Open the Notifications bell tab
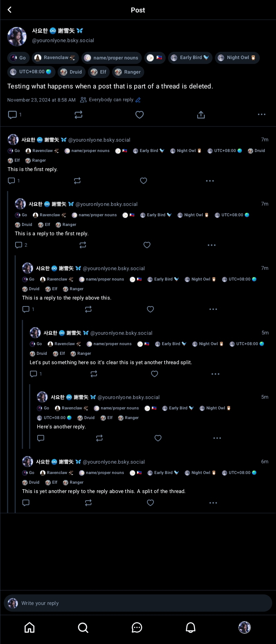Viewport: 276px width, 644px height. pyautogui.click(x=191, y=627)
